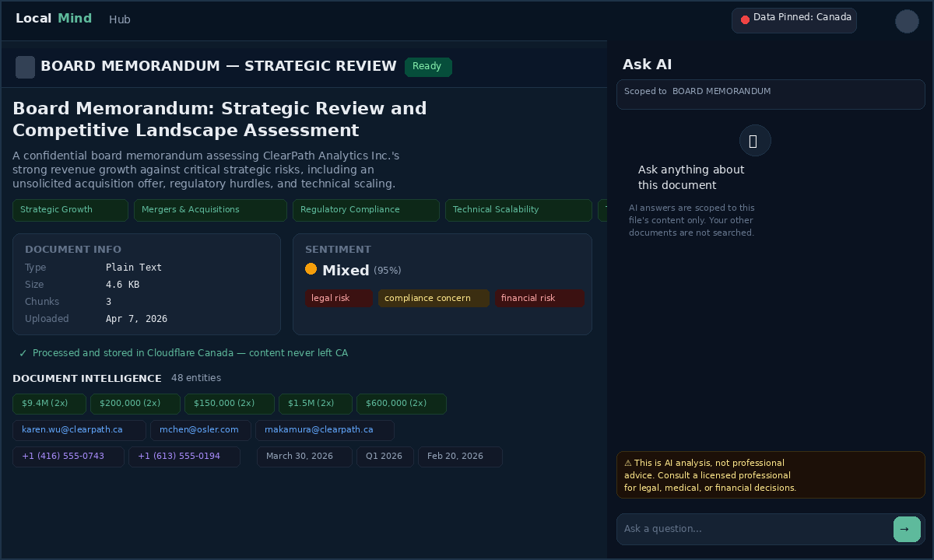This screenshot has height=560, width=934.
Task: Click the $9.4M (2x) entity chip
Action: tap(49, 404)
